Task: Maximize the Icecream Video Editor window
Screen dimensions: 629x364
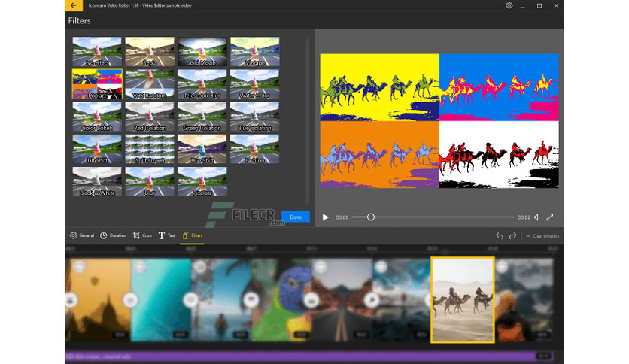Action: coord(539,5)
